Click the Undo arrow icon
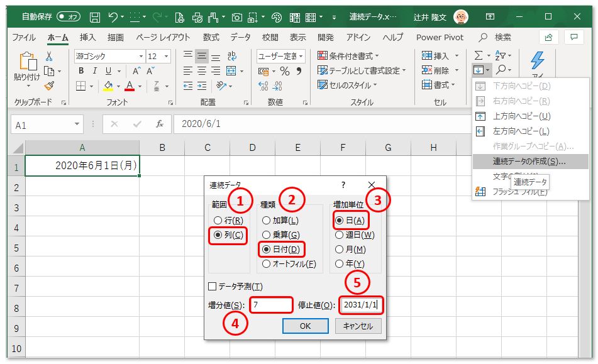Screen dimensions: 598x364 pyautogui.click(x=113, y=17)
